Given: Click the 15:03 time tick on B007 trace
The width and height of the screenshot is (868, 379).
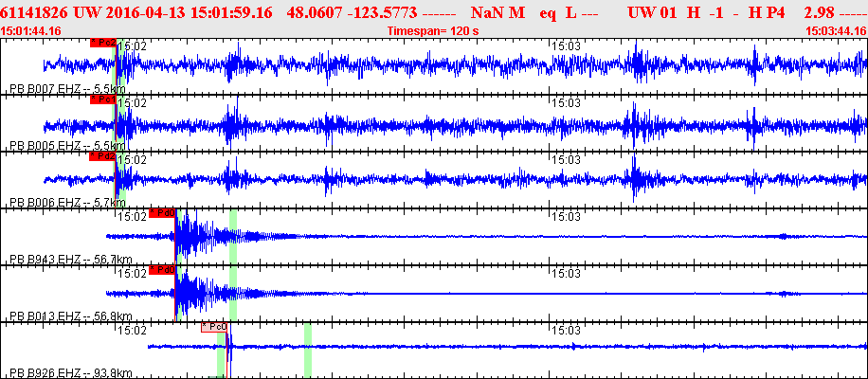Looking at the screenshot, I should click(567, 45).
